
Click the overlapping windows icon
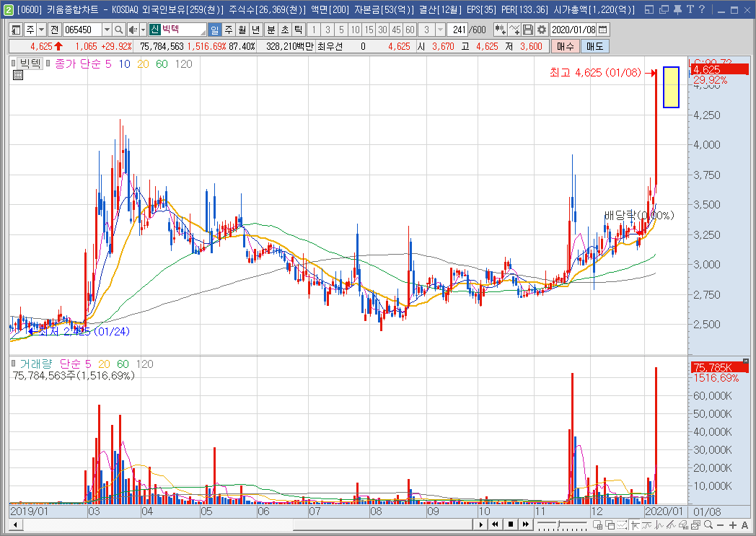click(x=610, y=525)
